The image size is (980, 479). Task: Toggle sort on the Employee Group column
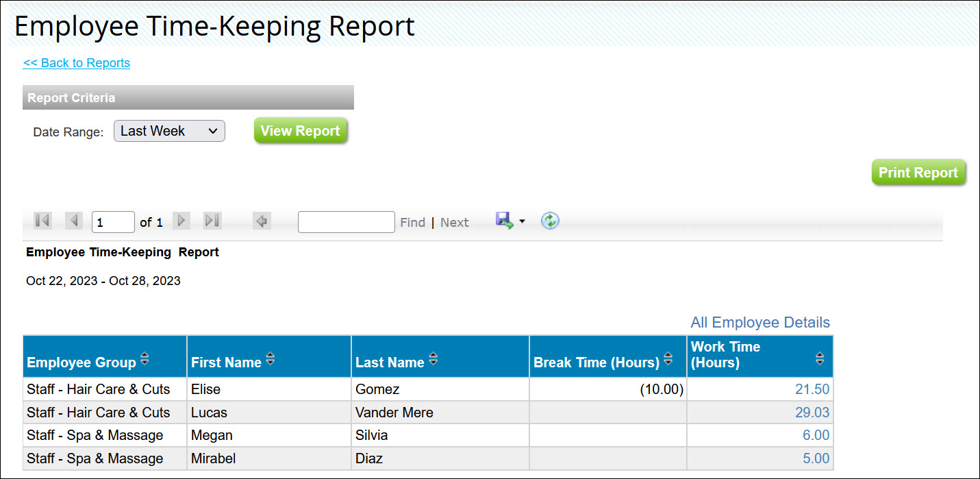pos(145,358)
